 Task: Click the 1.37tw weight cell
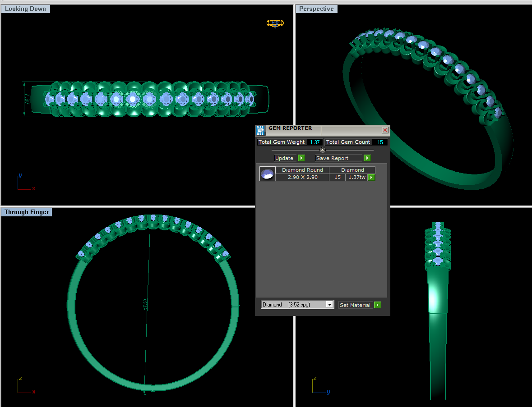point(357,177)
